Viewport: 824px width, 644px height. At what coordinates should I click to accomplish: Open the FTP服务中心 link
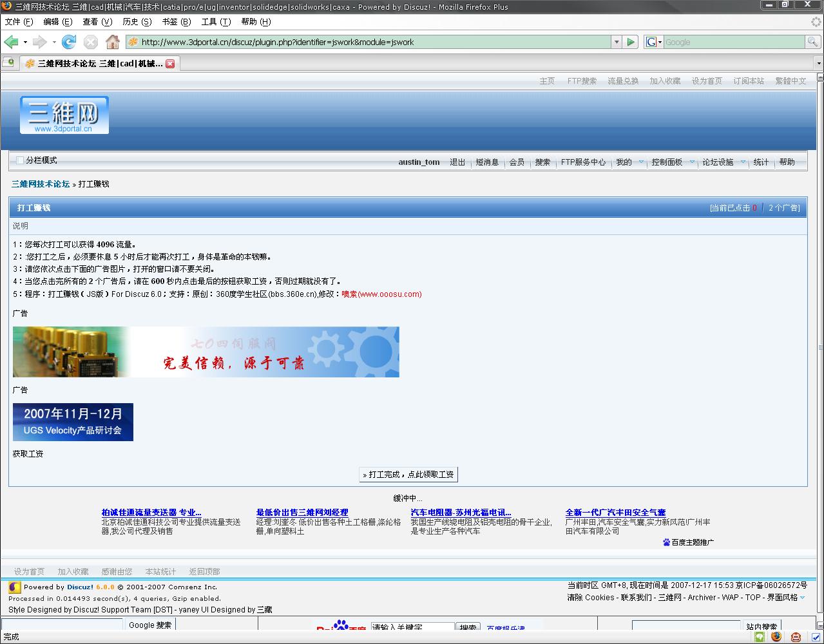583,162
